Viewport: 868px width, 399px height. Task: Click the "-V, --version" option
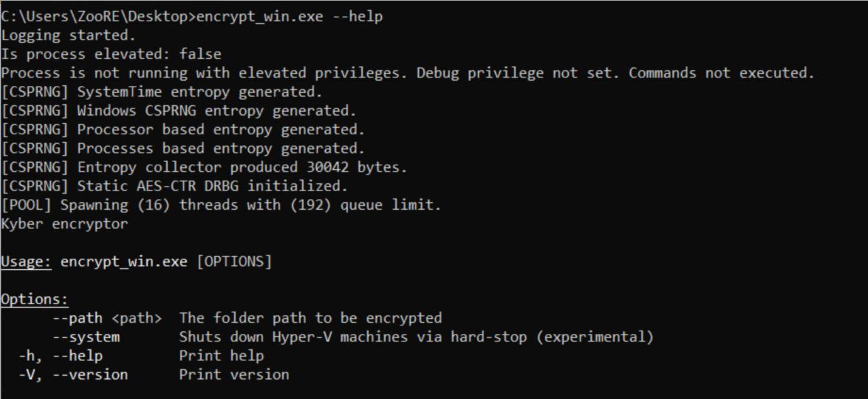73,374
